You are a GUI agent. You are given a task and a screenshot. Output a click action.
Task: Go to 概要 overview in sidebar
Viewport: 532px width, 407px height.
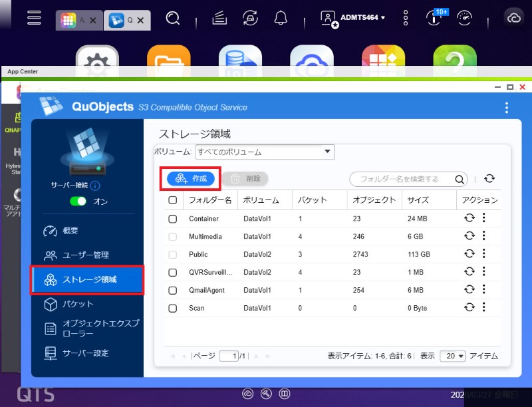(x=70, y=231)
